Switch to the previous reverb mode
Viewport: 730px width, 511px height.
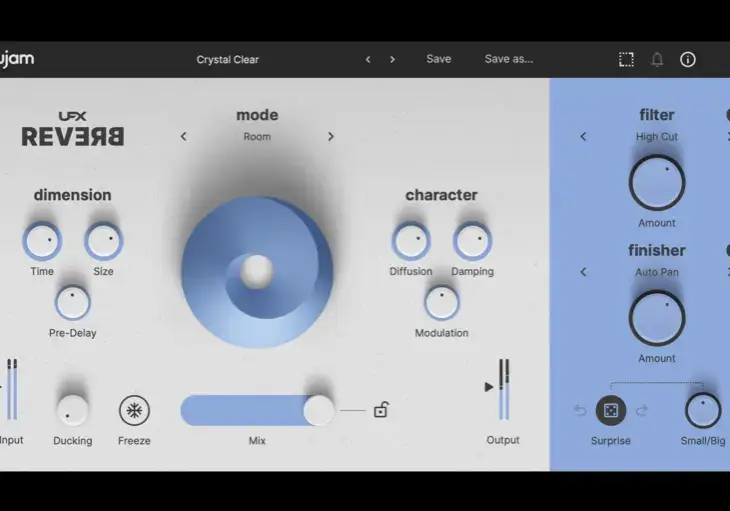[x=183, y=137]
